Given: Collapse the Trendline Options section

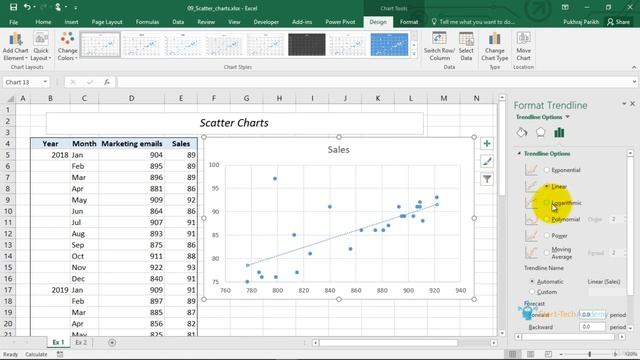Looking at the screenshot, I should pos(519,153).
